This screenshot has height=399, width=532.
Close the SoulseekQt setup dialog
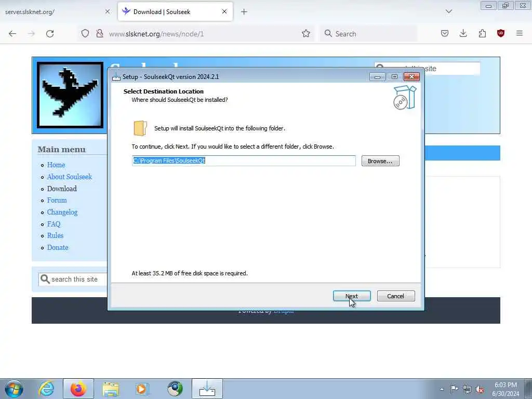pyautogui.click(x=411, y=77)
